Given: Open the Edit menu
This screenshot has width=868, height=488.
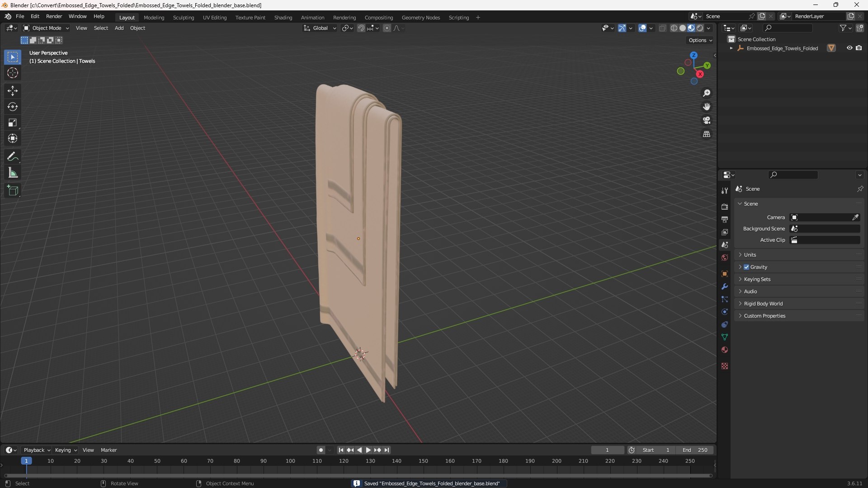Looking at the screenshot, I should pos(35,16).
